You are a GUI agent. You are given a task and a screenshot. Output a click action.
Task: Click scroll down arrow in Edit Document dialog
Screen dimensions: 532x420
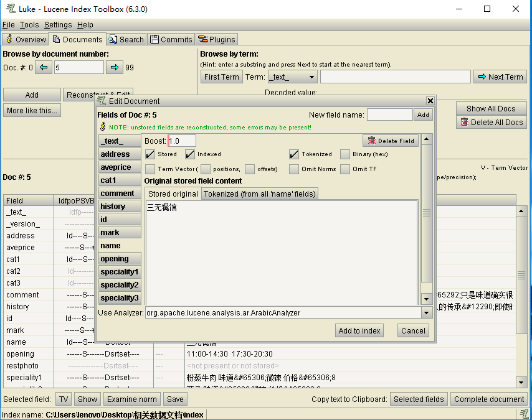(427, 299)
